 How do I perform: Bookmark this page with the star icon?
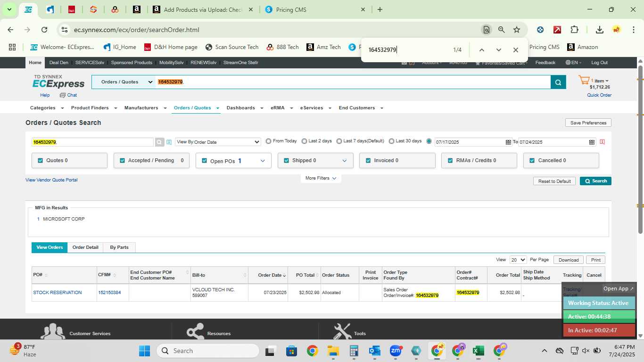517,30
